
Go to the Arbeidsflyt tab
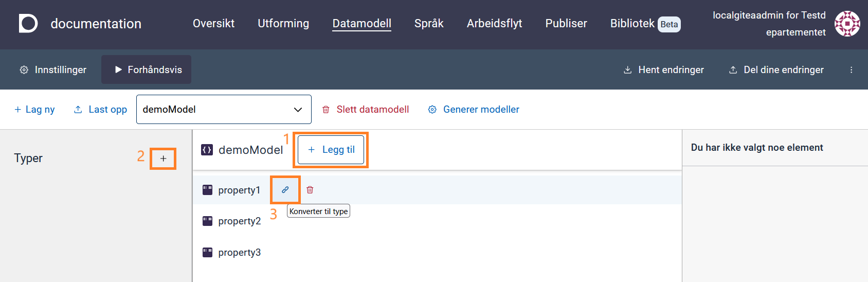coord(494,23)
